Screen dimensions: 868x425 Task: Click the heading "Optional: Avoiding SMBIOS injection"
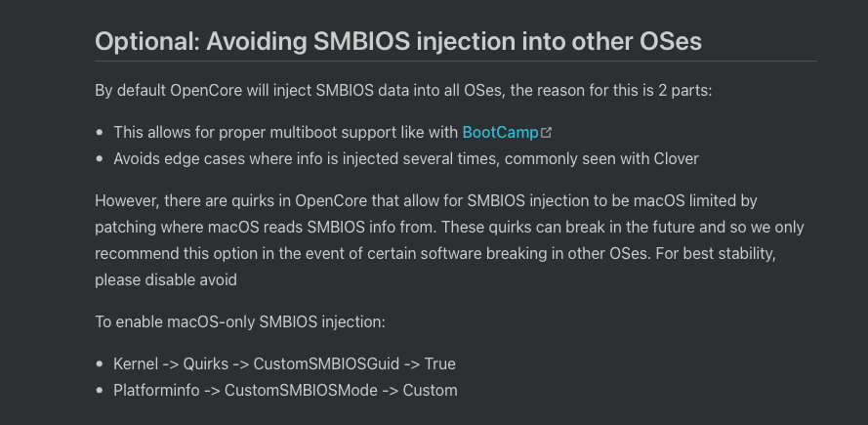click(397, 41)
